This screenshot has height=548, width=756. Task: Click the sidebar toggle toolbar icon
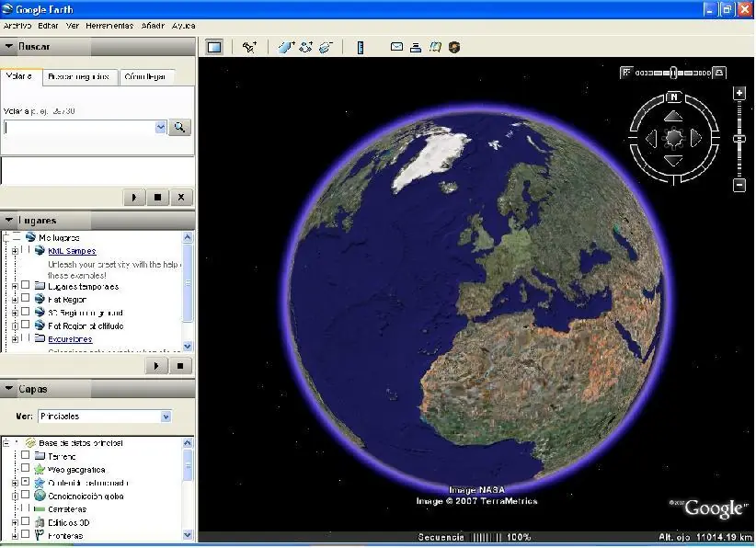pos(214,47)
